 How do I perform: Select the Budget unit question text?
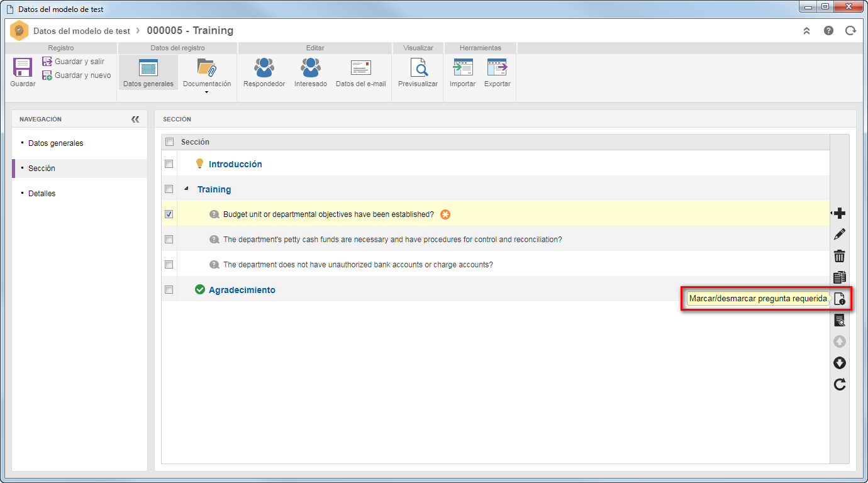coord(328,214)
